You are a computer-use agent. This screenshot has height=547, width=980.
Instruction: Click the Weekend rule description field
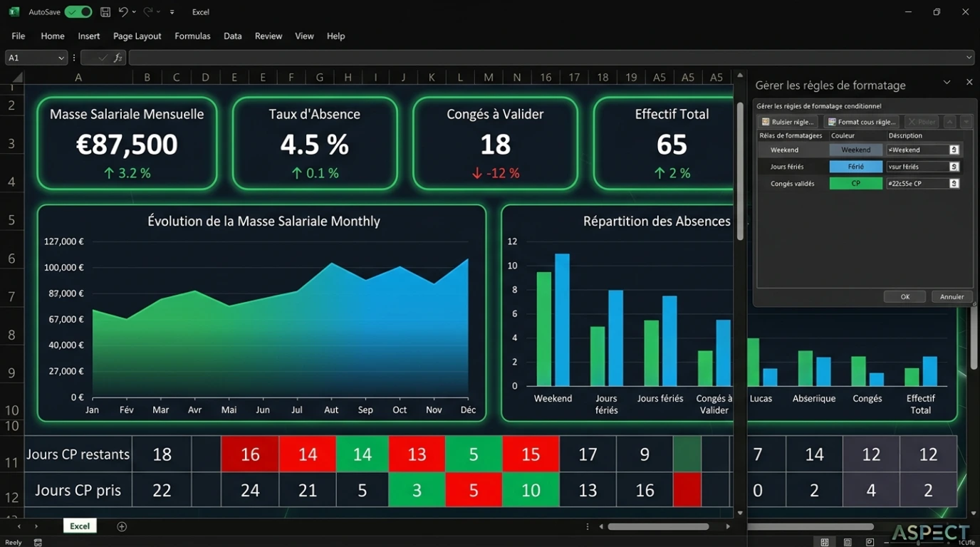pyautogui.click(x=923, y=150)
